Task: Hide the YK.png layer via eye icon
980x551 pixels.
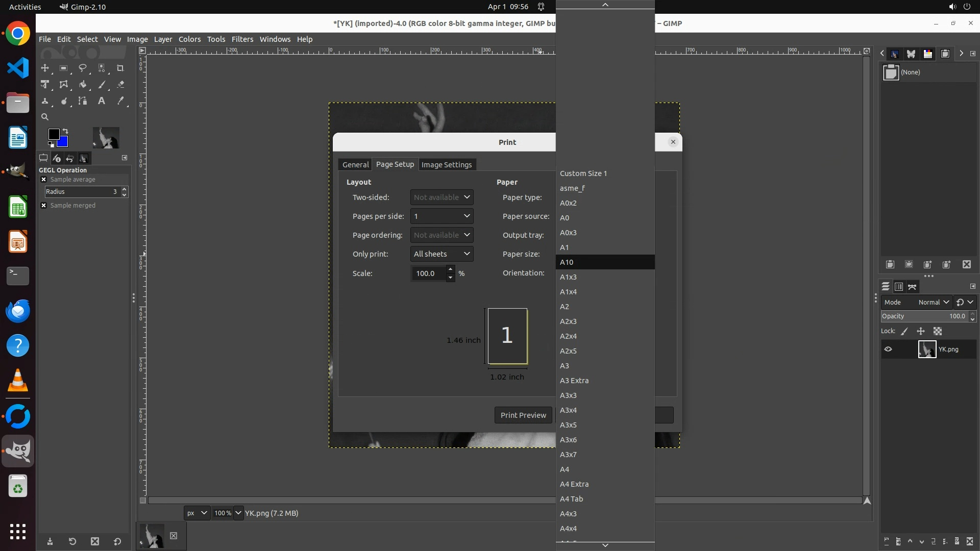Action: coord(888,349)
